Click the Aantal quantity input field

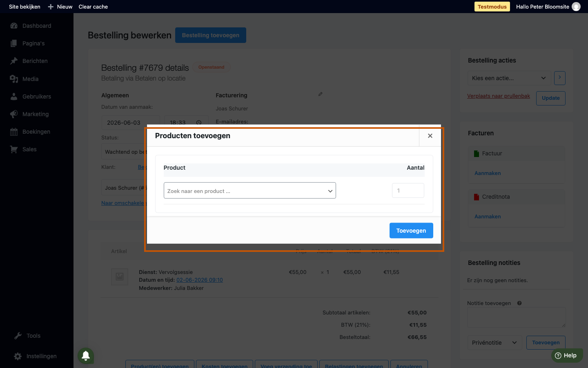(408, 191)
